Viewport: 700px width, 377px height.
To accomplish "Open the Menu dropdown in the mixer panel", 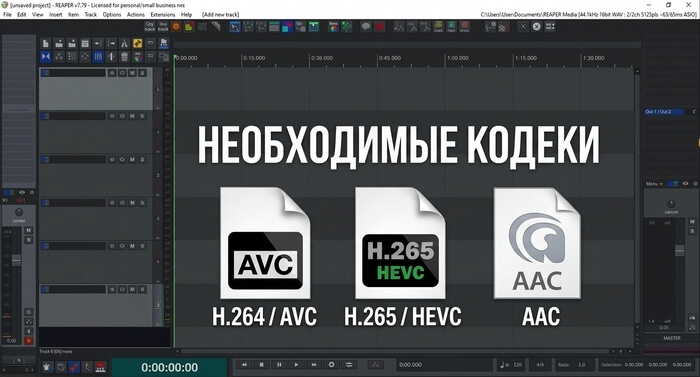I will pyautogui.click(x=654, y=184).
